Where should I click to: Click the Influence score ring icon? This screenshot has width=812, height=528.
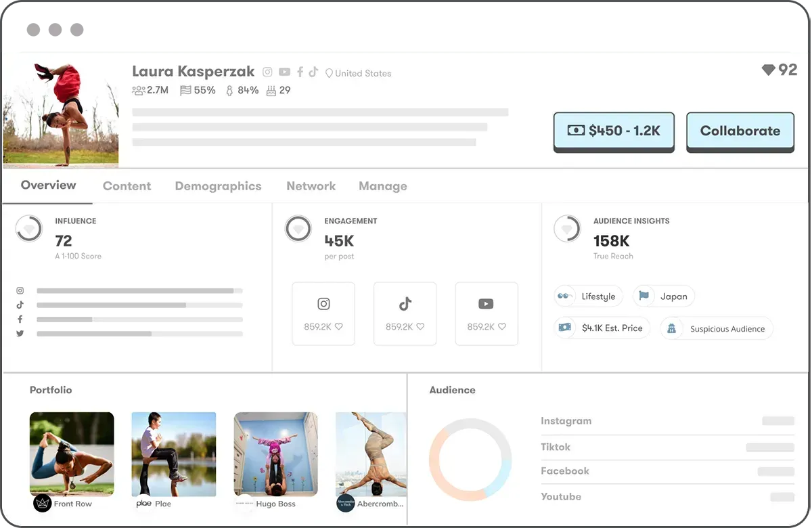pos(28,229)
